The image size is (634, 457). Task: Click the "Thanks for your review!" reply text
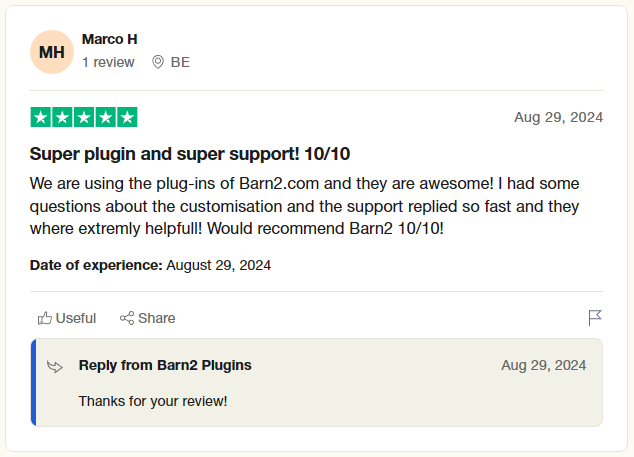[153, 401]
